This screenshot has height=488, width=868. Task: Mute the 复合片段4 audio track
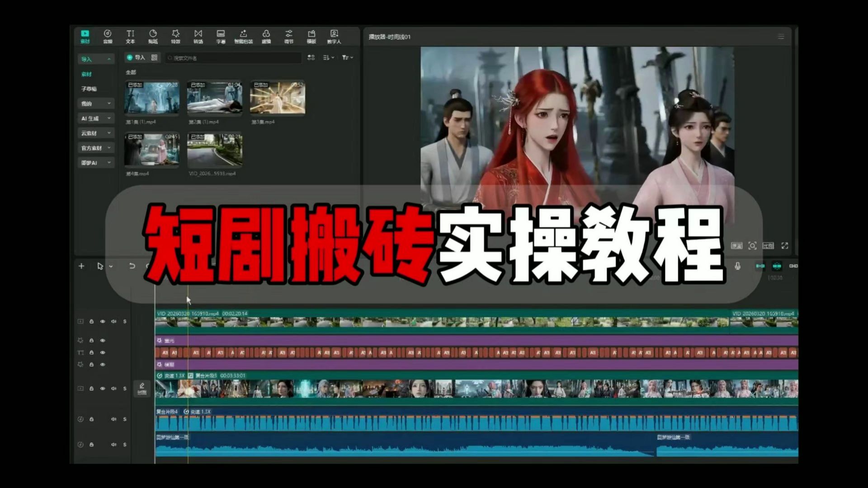pos(113,419)
